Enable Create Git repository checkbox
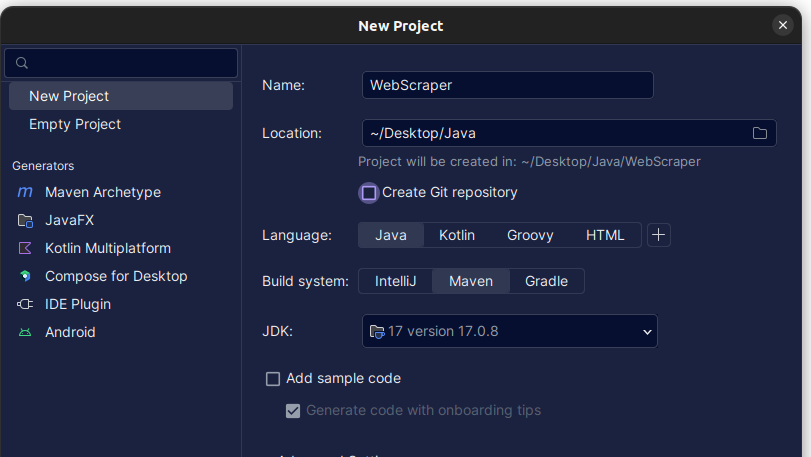Screen dimensions: 811x457 (x=369, y=193)
